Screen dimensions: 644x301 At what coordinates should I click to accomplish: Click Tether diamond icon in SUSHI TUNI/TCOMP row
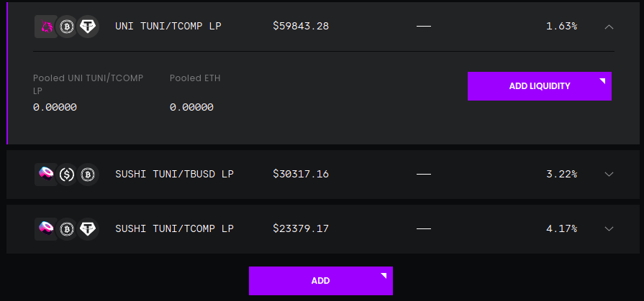point(88,228)
